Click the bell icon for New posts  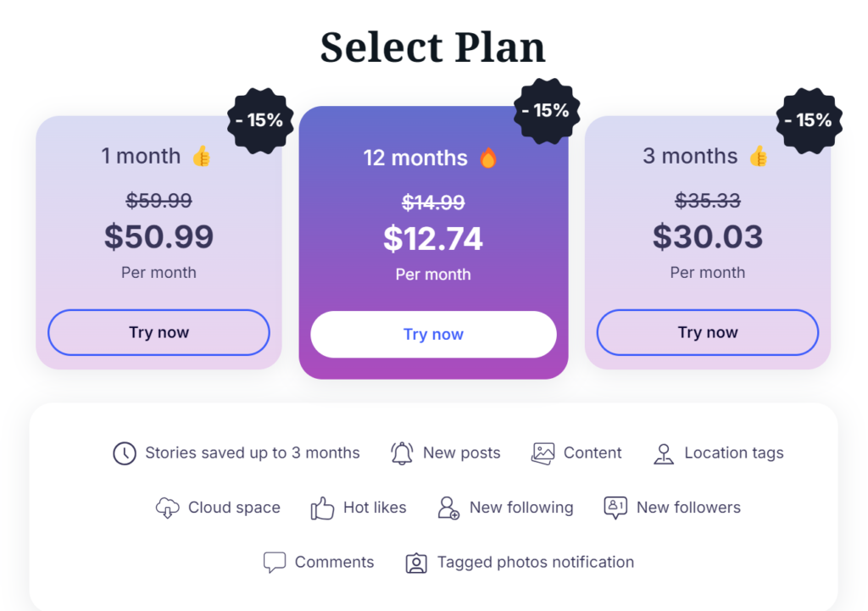pyautogui.click(x=402, y=453)
